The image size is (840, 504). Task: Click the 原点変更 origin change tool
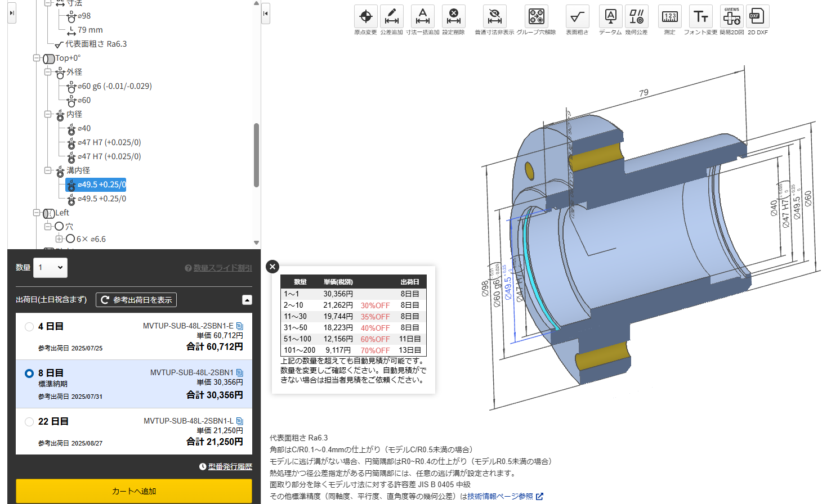365,17
